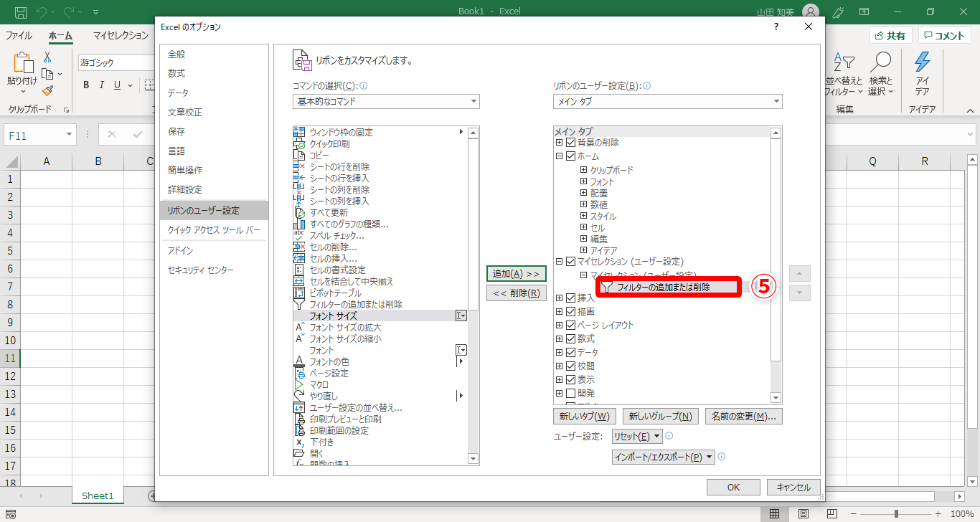Open the リセット dropdown button
The width and height of the screenshot is (980, 522).
(637, 436)
